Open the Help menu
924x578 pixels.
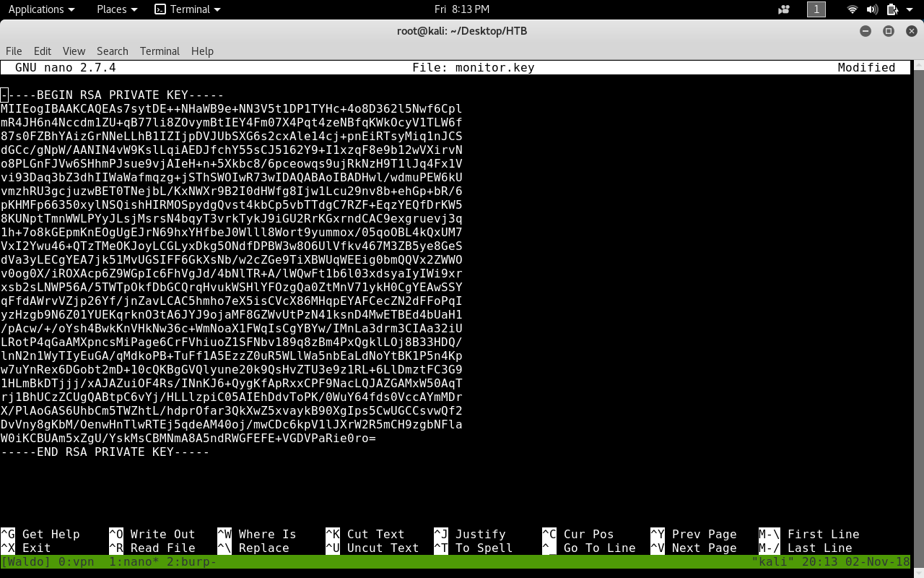(x=202, y=51)
